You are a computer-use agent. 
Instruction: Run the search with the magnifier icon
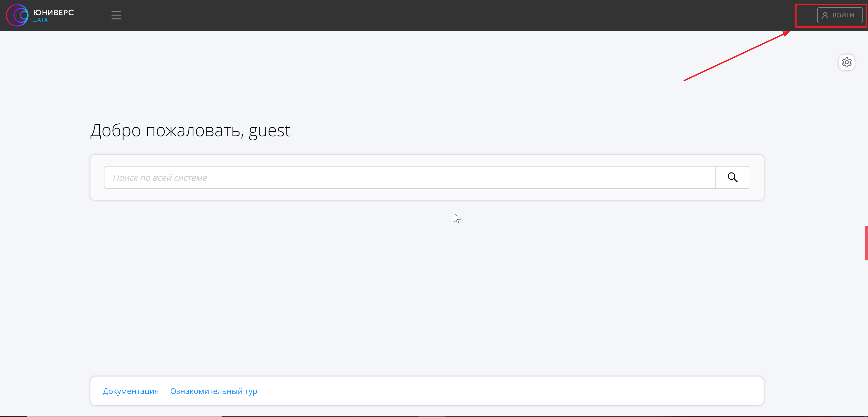point(733,177)
